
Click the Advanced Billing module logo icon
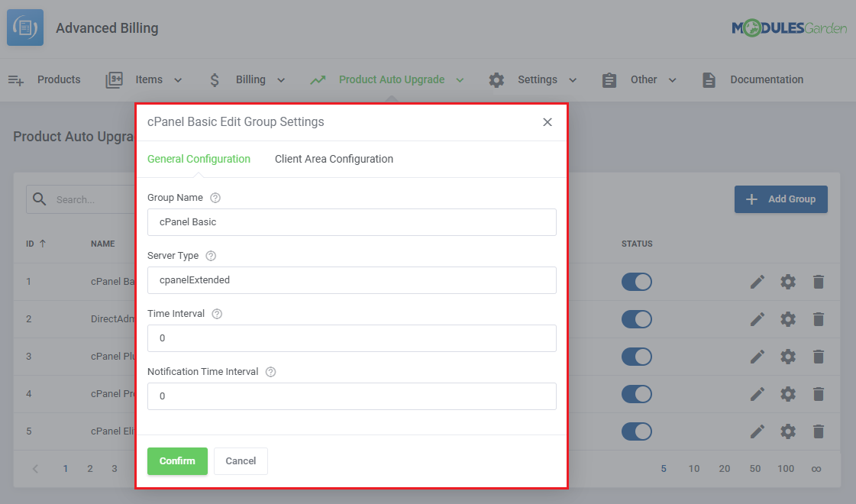click(x=25, y=27)
